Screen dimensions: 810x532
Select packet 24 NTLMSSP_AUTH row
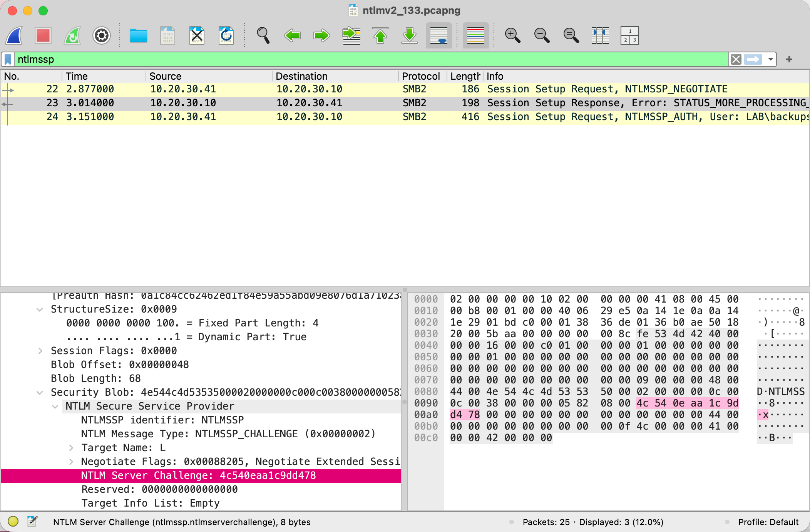pos(405,117)
